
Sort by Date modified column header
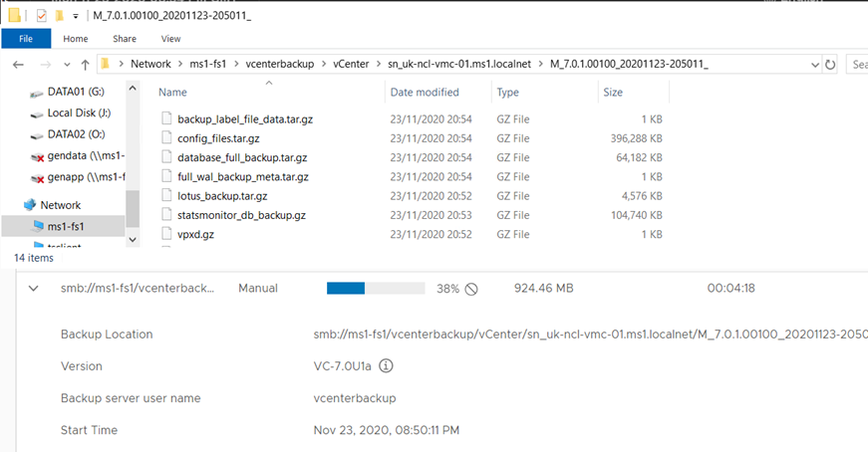point(425,93)
